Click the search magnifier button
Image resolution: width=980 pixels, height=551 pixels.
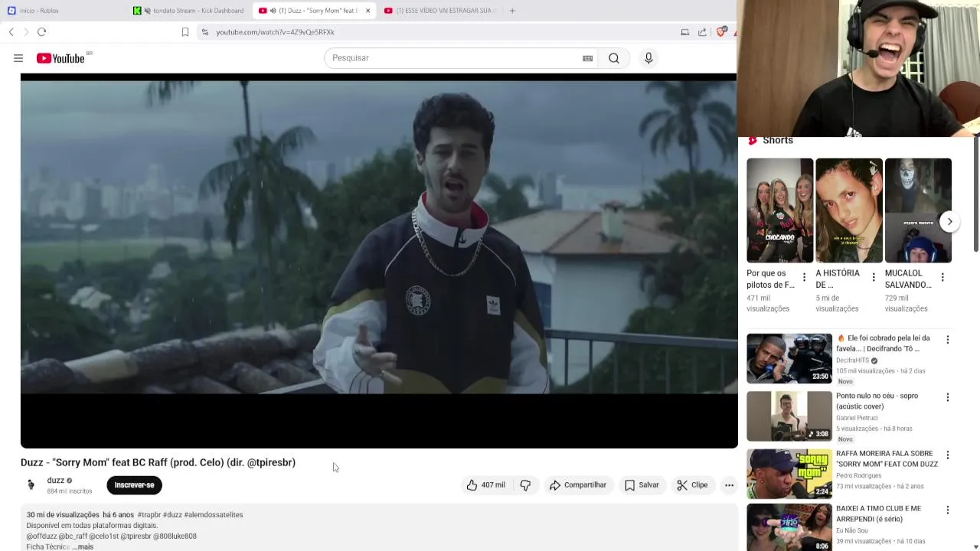[x=614, y=58]
